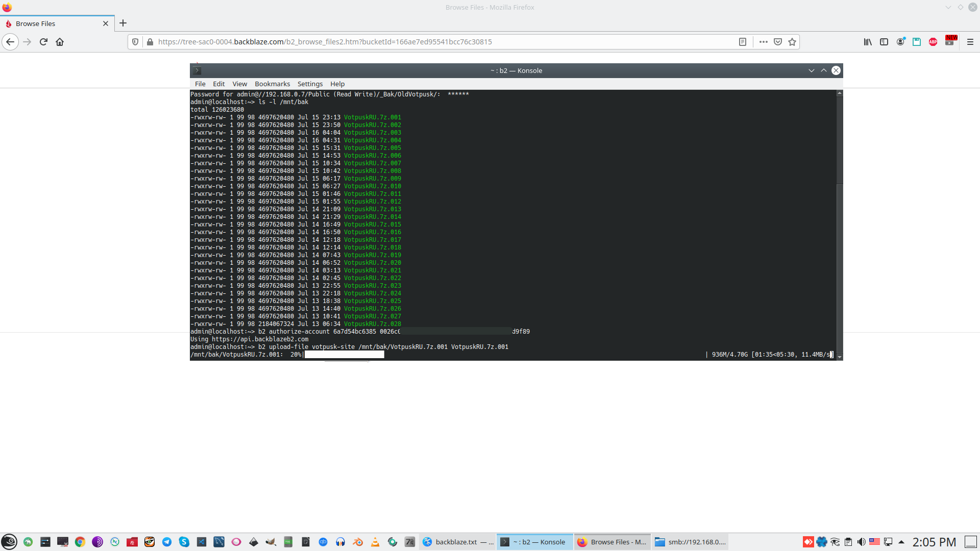980x551 pixels.
Task: Open Firefox account avatar icon
Action: click(x=900, y=42)
